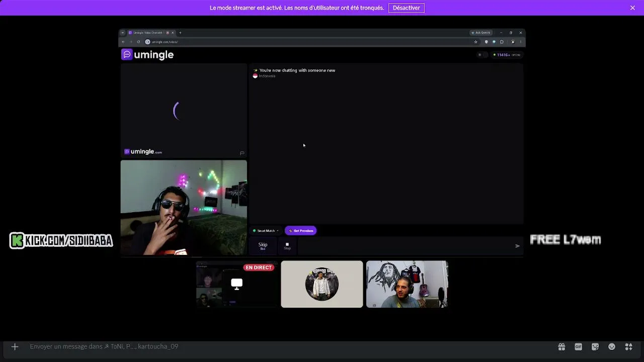644x362 pixels.
Task: Bookmark the page with star icon
Action: coord(475,42)
